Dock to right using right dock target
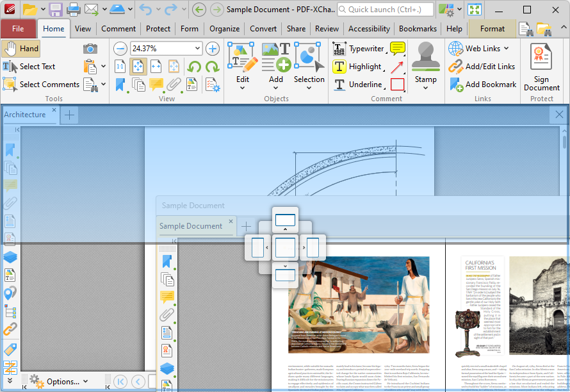Image resolution: width=570 pixels, height=392 pixels. point(313,247)
